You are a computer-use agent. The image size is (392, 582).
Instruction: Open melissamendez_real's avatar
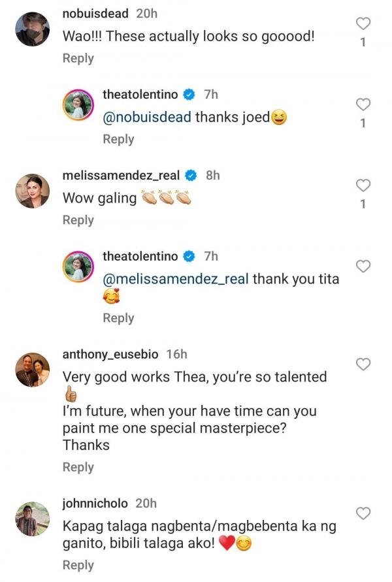(32, 191)
